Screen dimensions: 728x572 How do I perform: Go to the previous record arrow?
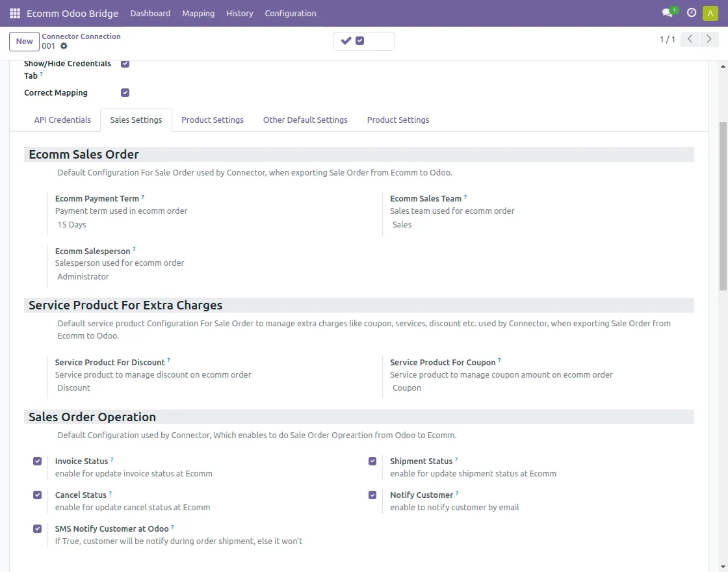pyautogui.click(x=690, y=40)
